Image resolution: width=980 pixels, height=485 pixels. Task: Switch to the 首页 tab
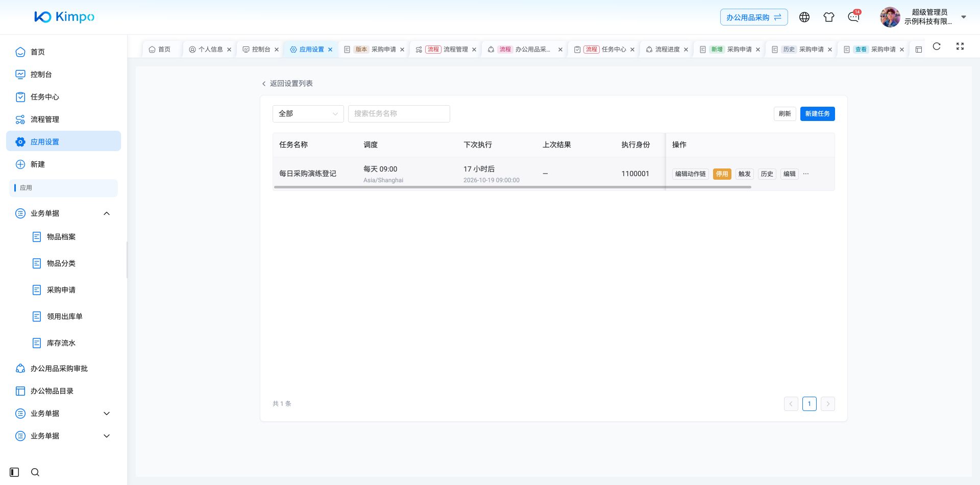pos(159,50)
